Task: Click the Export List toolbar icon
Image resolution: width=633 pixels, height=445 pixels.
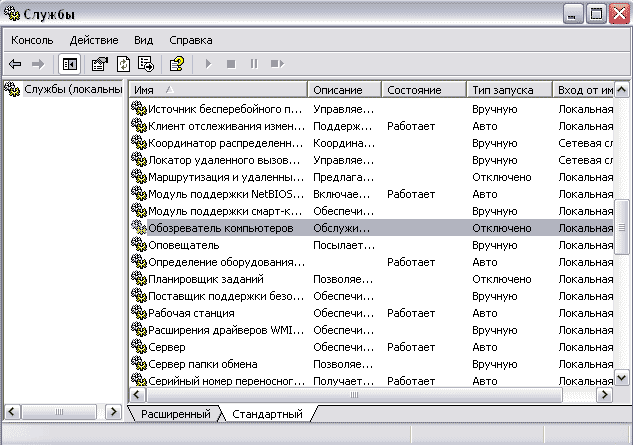Action: pos(146,64)
